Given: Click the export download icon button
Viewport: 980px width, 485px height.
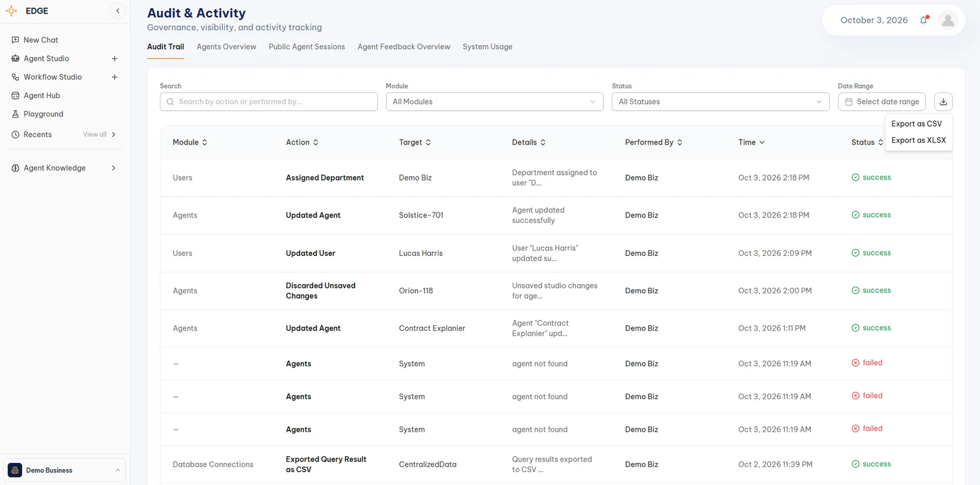Looking at the screenshot, I should [x=943, y=102].
